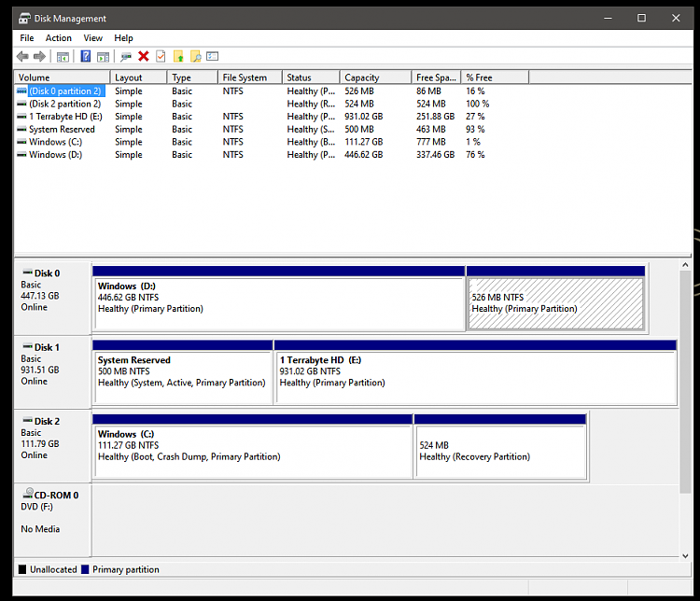
Task: Click volume icon beside Disk 0 partition 2
Action: (21, 91)
